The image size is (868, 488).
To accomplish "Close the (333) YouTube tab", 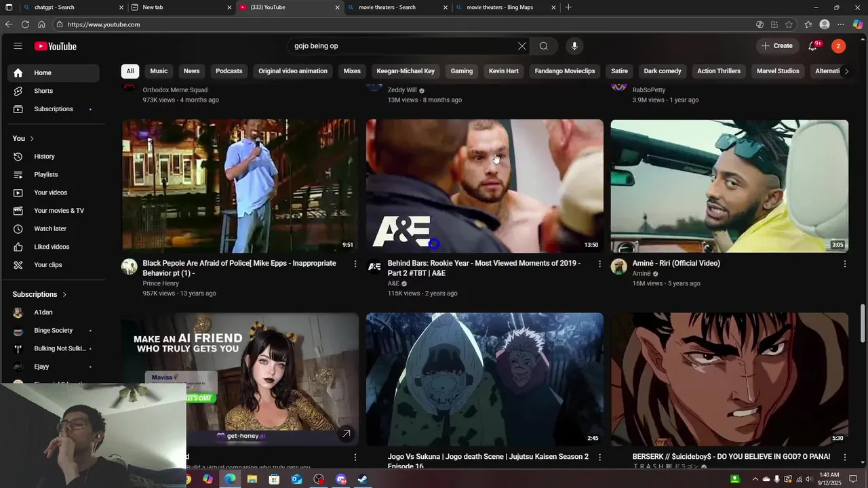I will pos(337,7).
